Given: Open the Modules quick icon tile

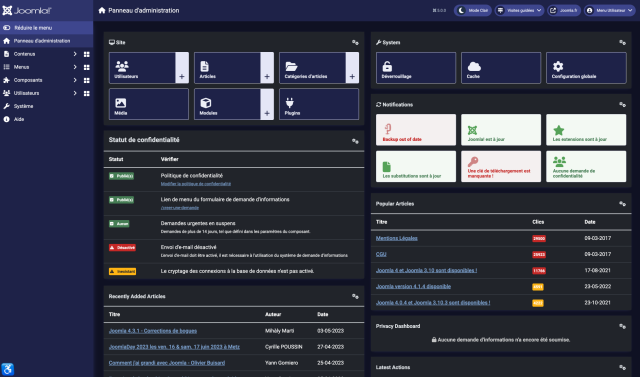Looking at the screenshot, I should point(227,104).
